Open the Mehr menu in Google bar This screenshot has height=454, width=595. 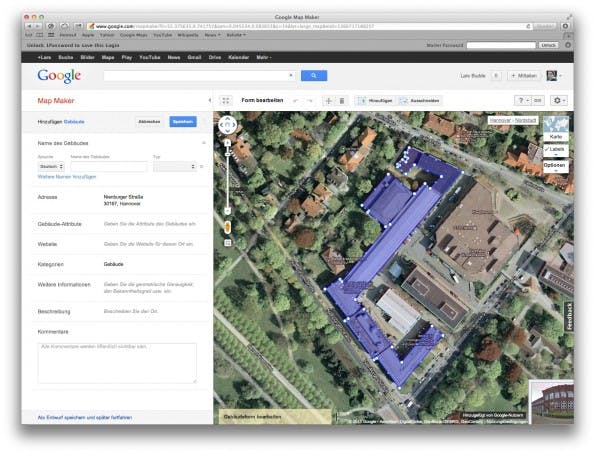(x=264, y=57)
